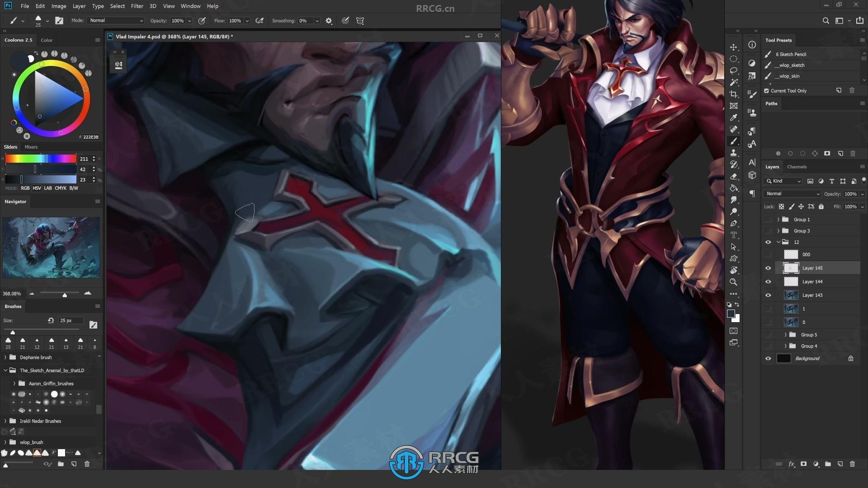Choose 6 Sketch Pencil preset
This screenshot has width=868, height=488.
coord(791,54)
